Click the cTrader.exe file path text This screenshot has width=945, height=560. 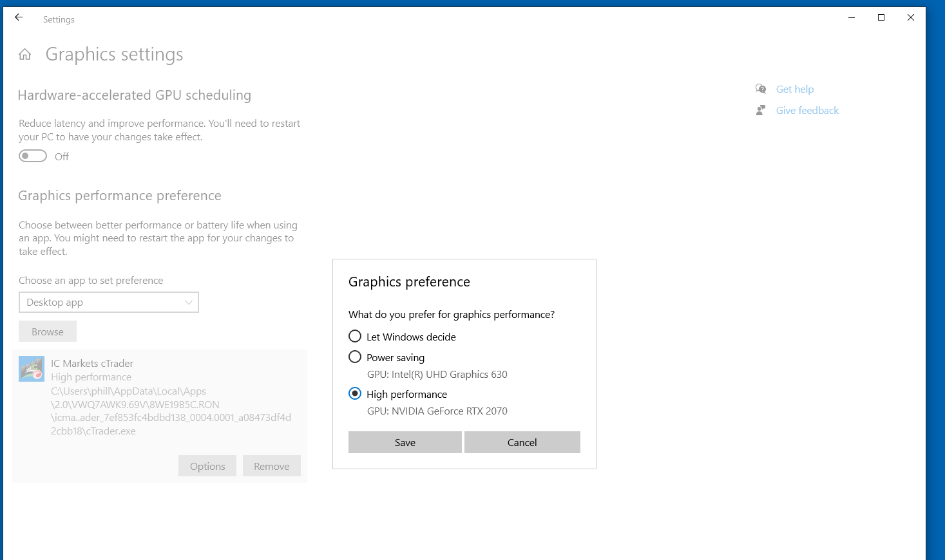(171, 411)
